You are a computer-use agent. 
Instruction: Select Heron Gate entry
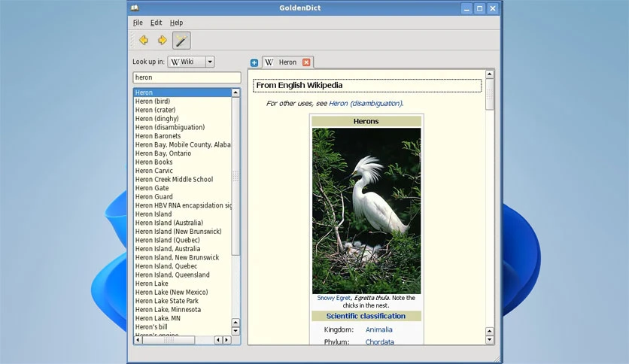click(x=183, y=188)
